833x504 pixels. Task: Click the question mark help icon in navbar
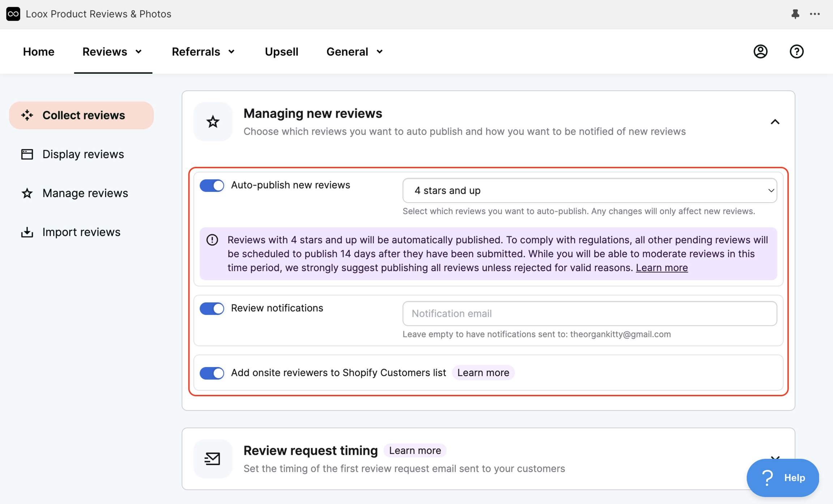pyautogui.click(x=796, y=51)
